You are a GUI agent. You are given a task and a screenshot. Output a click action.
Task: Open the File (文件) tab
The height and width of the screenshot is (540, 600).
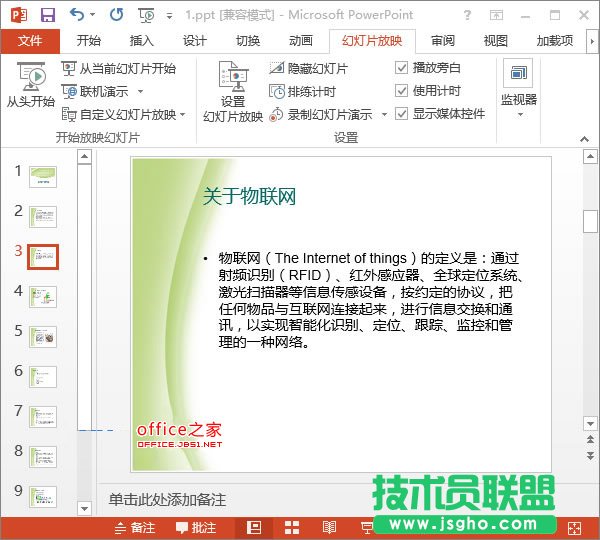click(30, 41)
